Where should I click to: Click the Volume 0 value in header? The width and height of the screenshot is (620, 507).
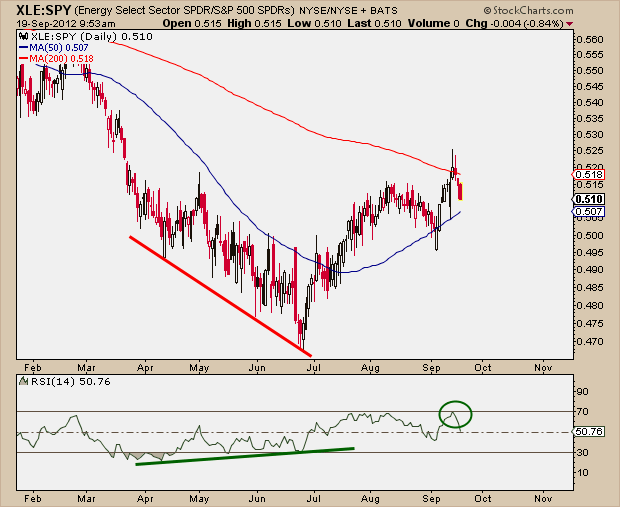pyautogui.click(x=434, y=24)
